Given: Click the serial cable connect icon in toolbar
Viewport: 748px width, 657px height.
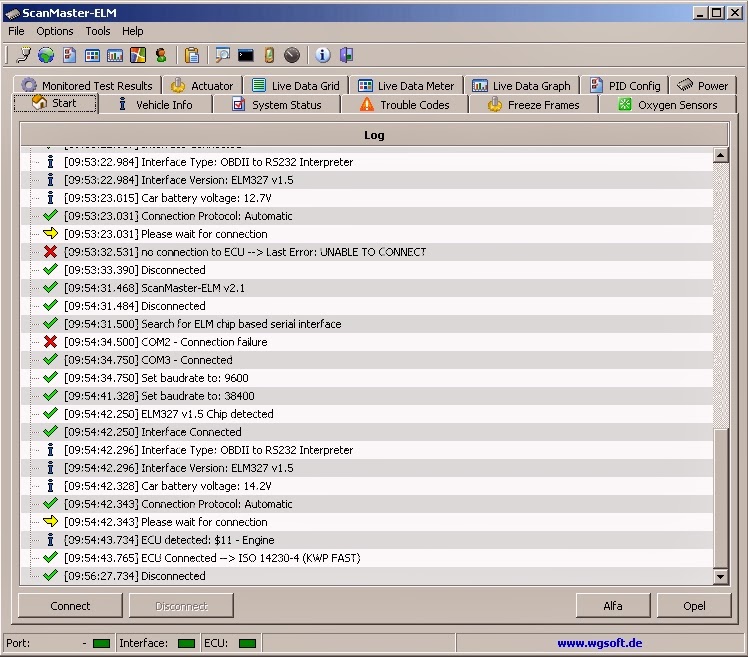Looking at the screenshot, I should 23,55.
